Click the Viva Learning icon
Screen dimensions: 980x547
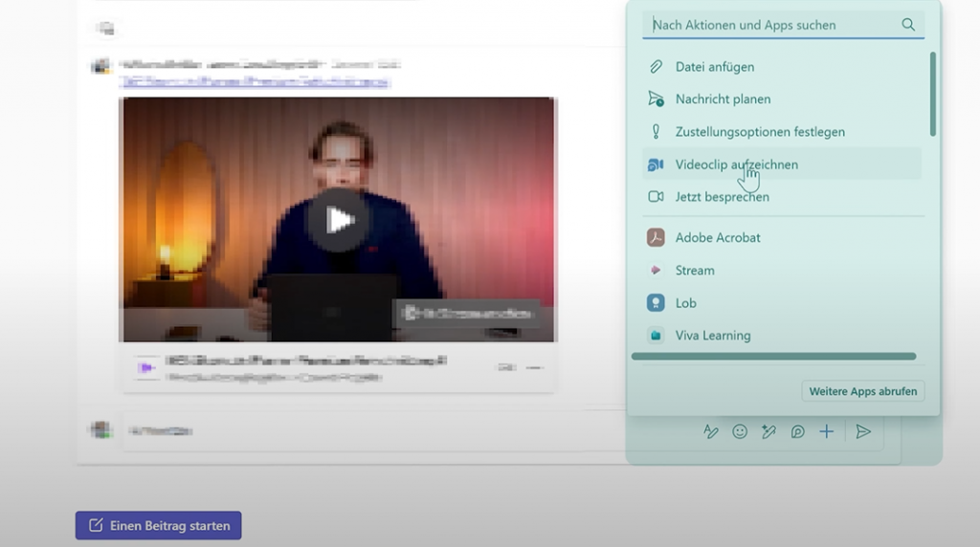[x=655, y=336]
